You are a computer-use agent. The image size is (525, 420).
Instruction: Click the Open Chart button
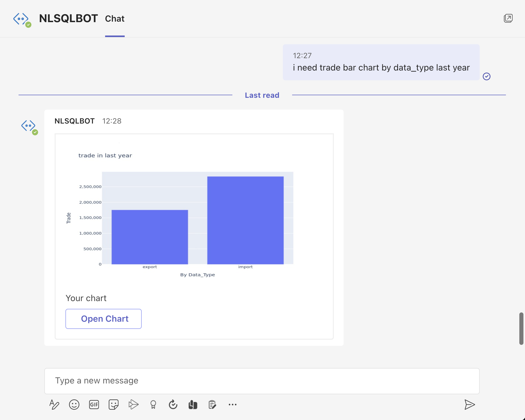[104, 319]
